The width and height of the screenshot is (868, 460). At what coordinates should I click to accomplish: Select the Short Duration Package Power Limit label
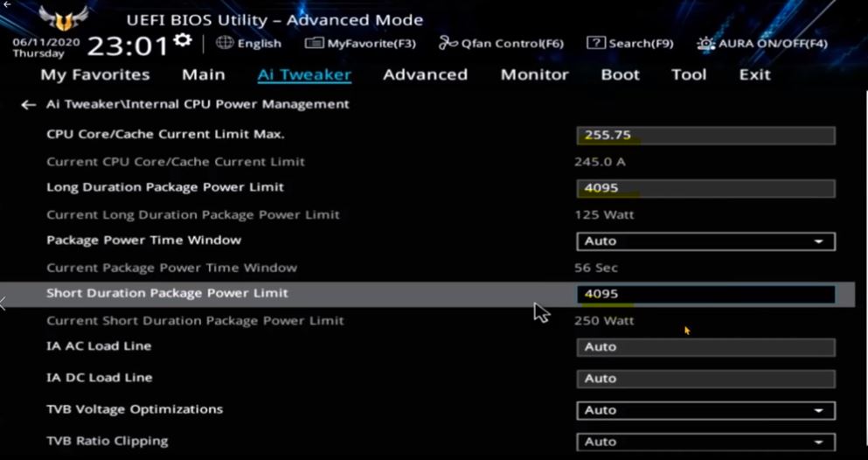click(167, 293)
